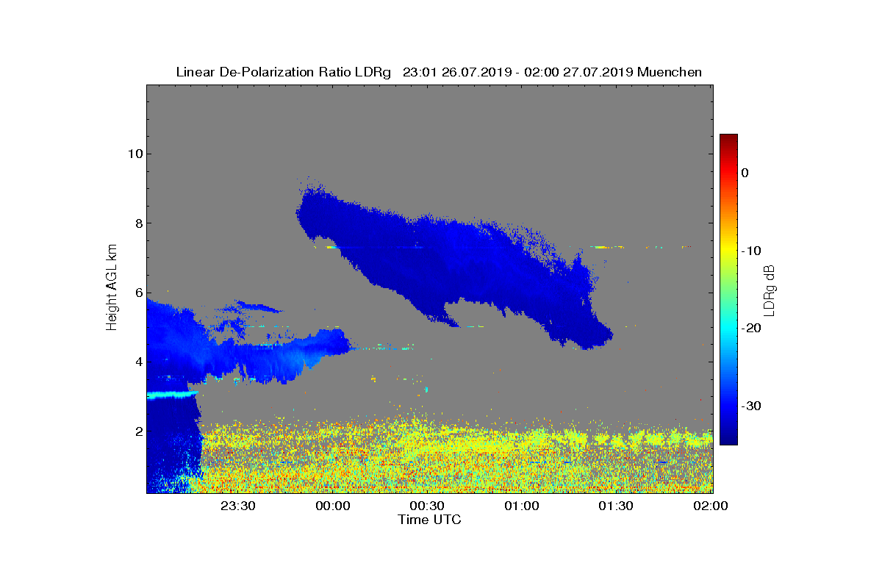Image resolution: width=882 pixels, height=588 pixels.
Task: Click the 01:30 time tick label
Action: tap(616, 506)
